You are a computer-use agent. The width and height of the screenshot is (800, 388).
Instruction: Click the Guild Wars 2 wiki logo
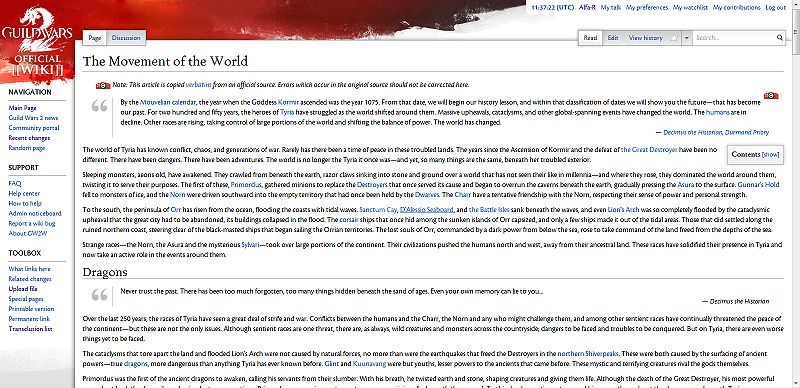coord(37,42)
